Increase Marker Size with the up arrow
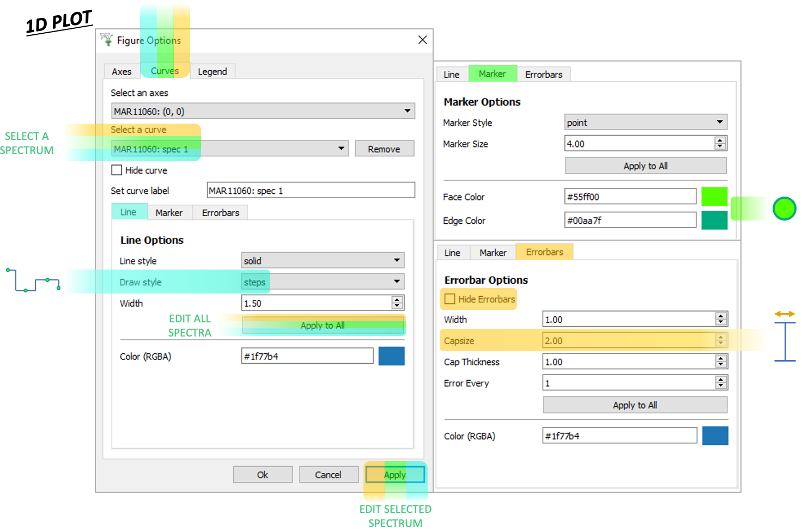This screenshot has height=532, width=802. point(720,140)
